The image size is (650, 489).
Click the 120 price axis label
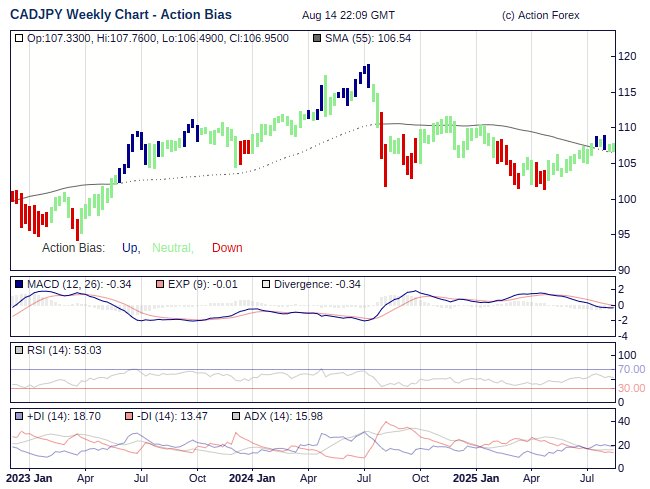(627, 56)
